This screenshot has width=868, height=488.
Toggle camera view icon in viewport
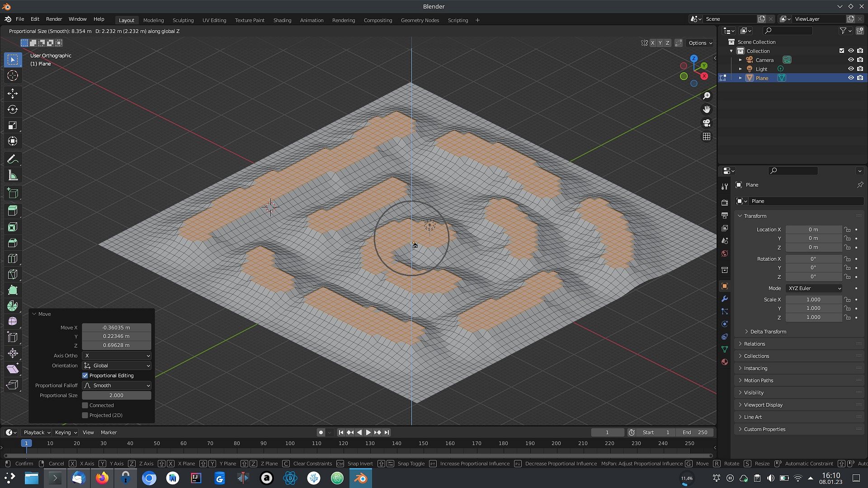[x=706, y=123]
